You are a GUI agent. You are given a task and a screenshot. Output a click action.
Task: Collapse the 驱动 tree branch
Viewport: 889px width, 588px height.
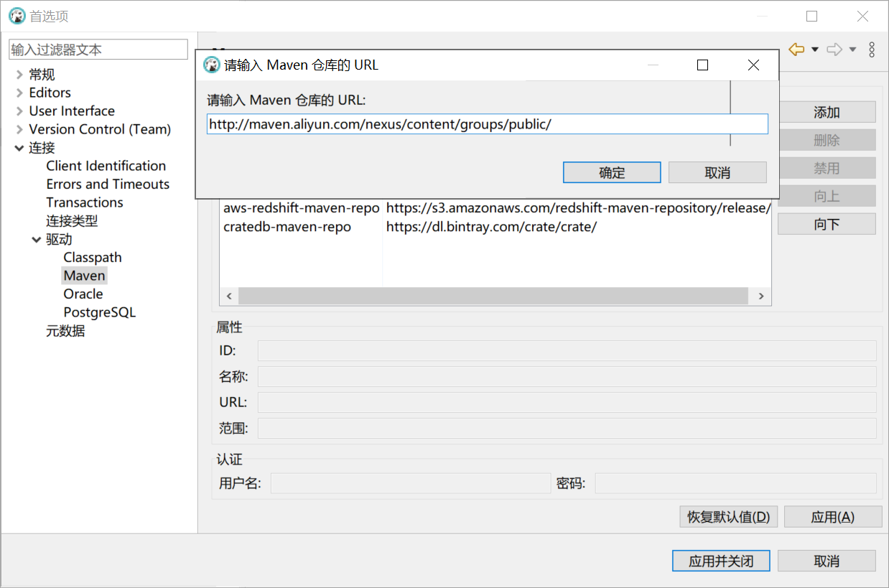coord(35,239)
